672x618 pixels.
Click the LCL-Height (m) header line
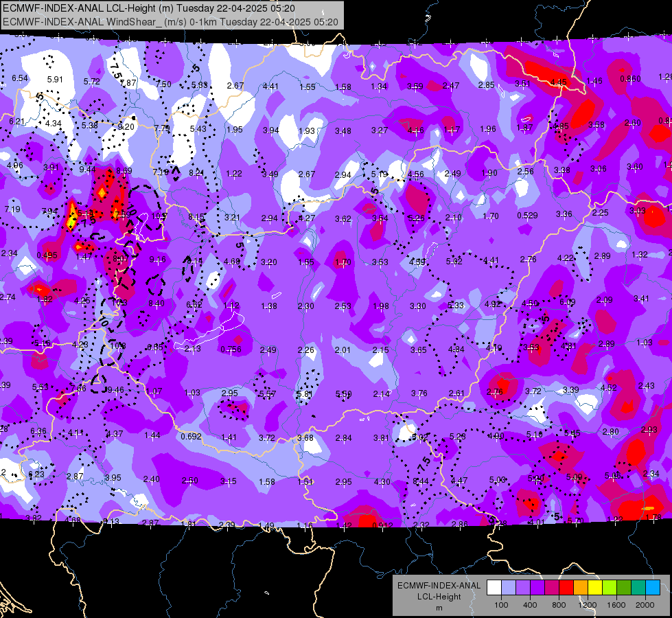(149, 8)
